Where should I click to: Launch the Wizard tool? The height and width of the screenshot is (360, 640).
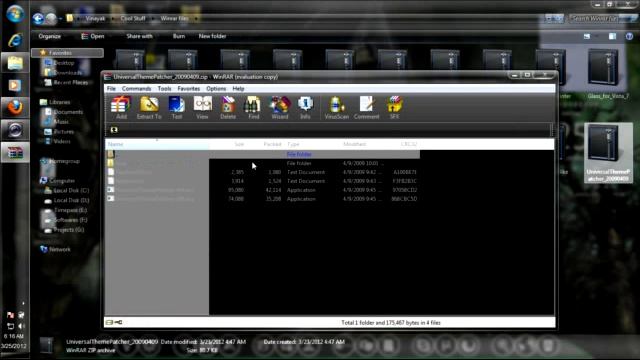tap(280, 108)
